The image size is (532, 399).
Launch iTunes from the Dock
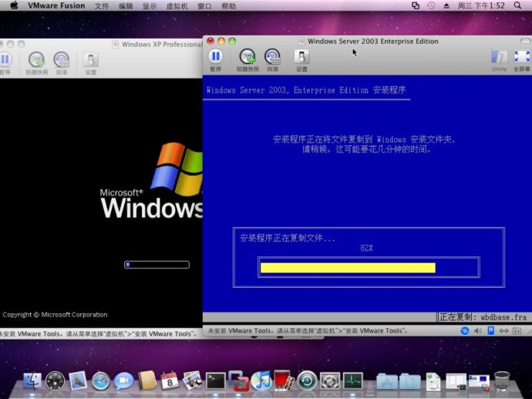[261, 380]
